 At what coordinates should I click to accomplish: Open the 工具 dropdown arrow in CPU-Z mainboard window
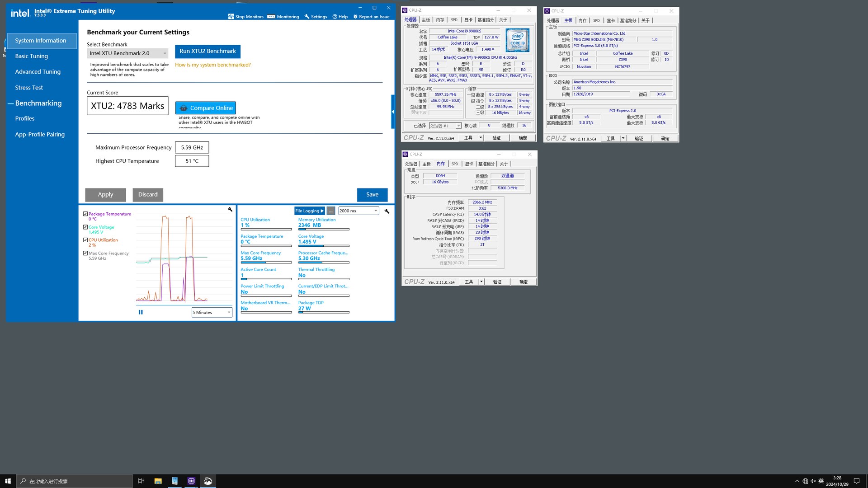click(x=623, y=138)
